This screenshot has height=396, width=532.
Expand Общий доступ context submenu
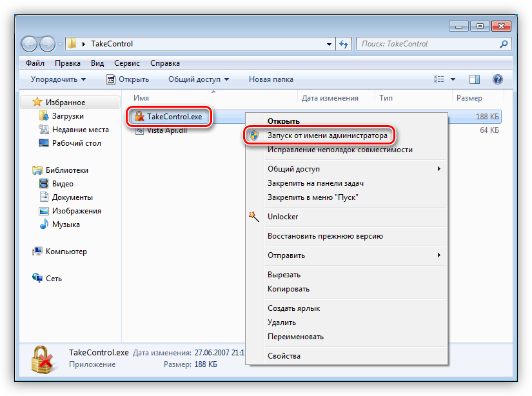[x=346, y=168]
